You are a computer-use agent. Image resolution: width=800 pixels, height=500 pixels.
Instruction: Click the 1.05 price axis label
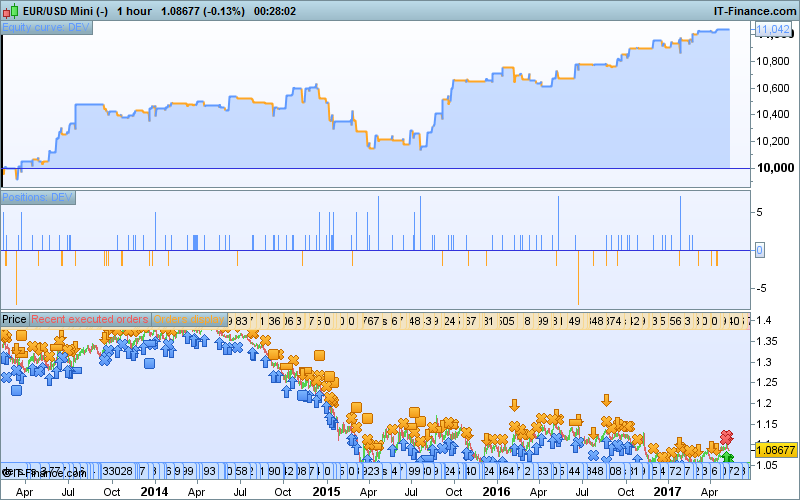[x=766, y=465]
